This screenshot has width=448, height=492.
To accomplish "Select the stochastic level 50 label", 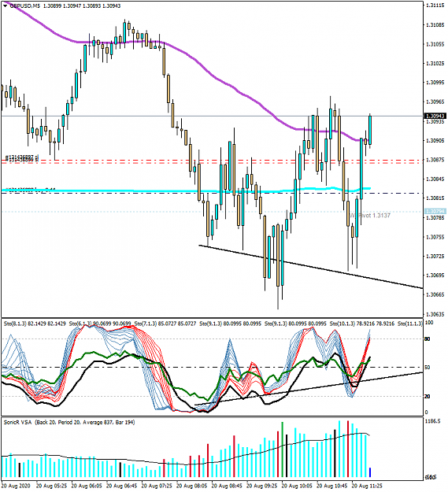I will (x=427, y=368).
